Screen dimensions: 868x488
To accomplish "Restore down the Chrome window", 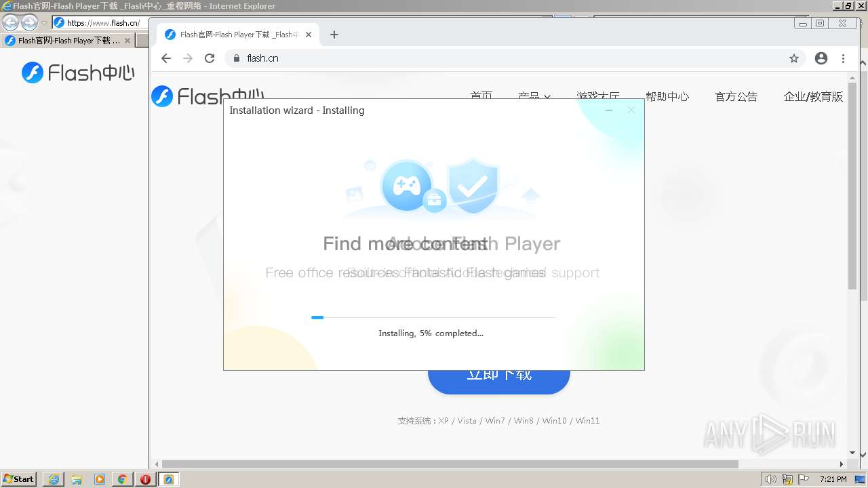I will pos(820,23).
